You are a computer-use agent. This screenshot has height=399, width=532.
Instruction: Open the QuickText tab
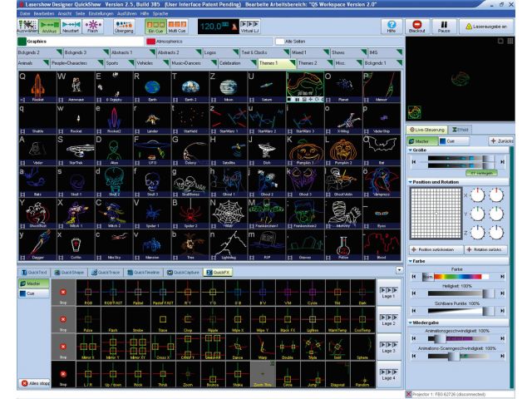point(34,273)
